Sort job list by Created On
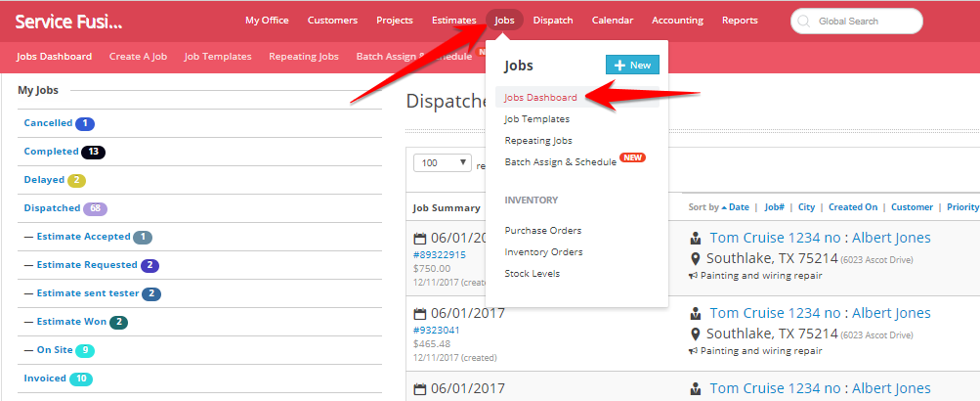Viewport: 980px width, 401px height. (853, 207)
